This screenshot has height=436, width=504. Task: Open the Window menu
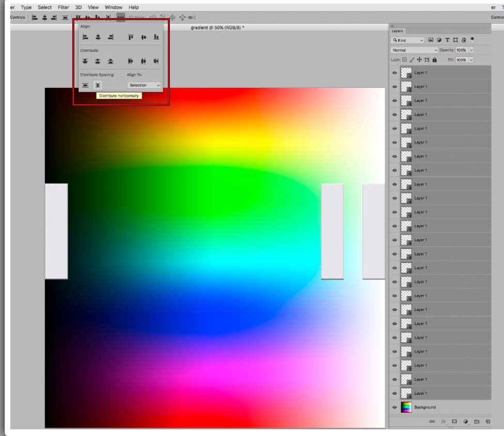114,7
